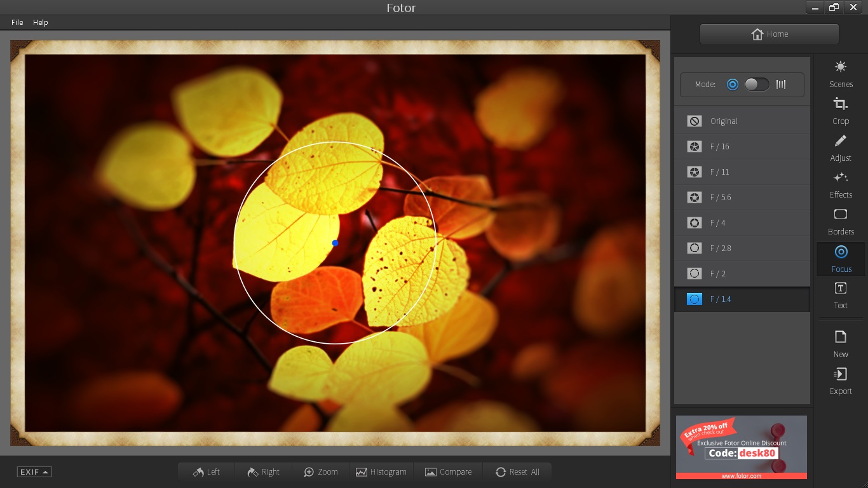Go to Home screen

click(770, 34)
